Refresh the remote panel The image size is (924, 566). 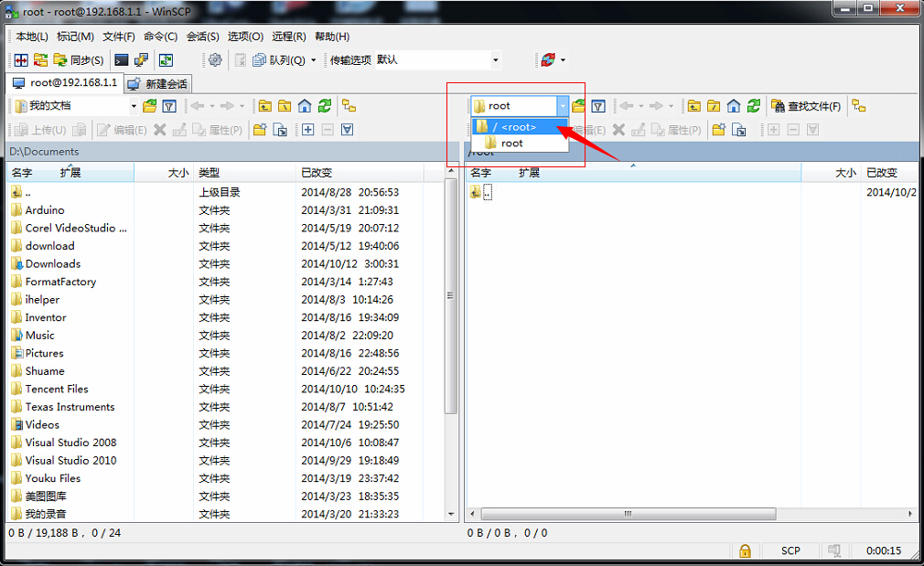754,106
